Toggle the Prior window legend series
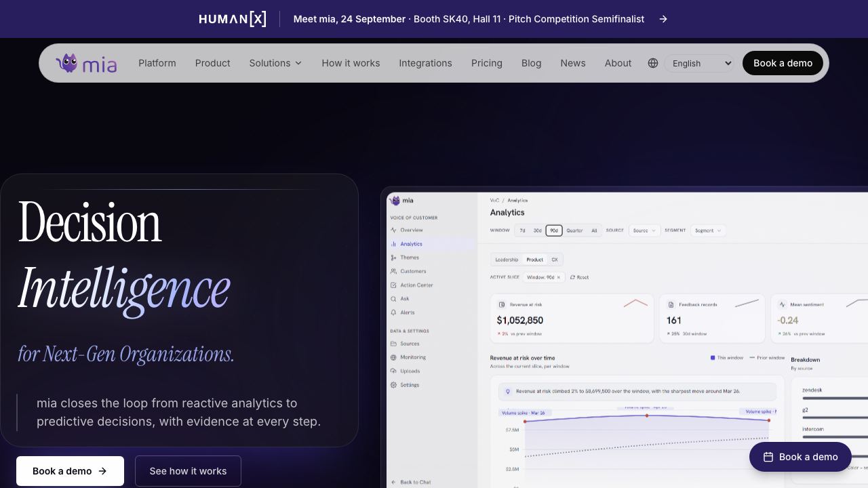This screenshot has width=868, height=488. coord(767,358)
